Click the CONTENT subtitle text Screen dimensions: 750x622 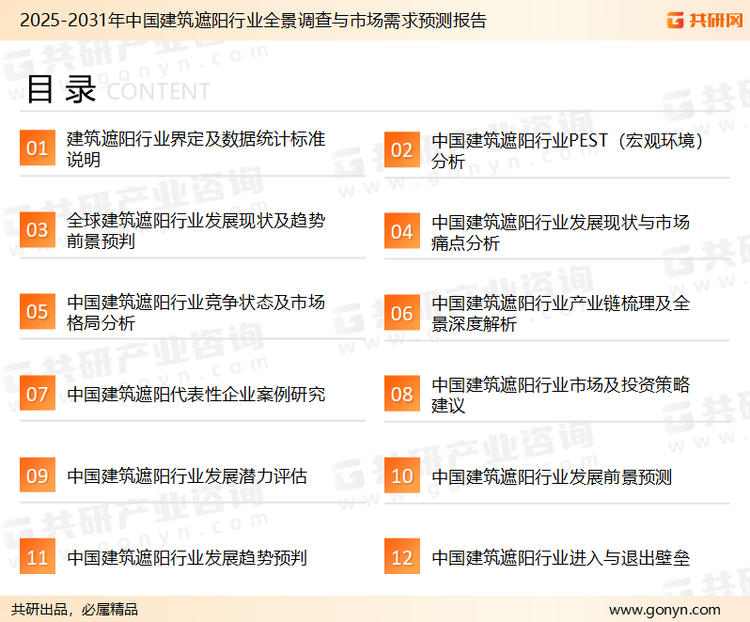pyautogui.click(x=158, y=91)
